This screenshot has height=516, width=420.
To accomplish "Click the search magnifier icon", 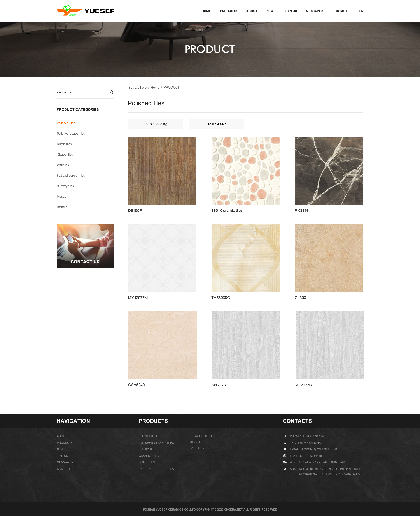I will point(112,92).
